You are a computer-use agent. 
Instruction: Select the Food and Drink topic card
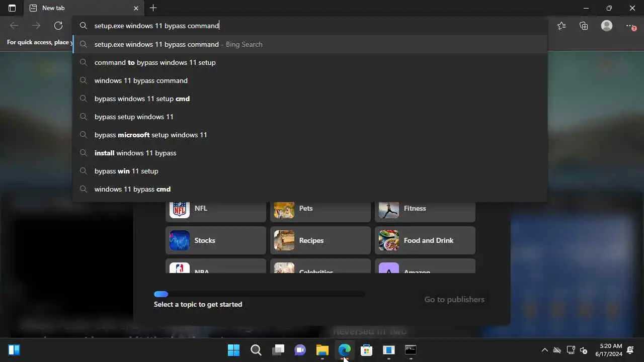425,240
